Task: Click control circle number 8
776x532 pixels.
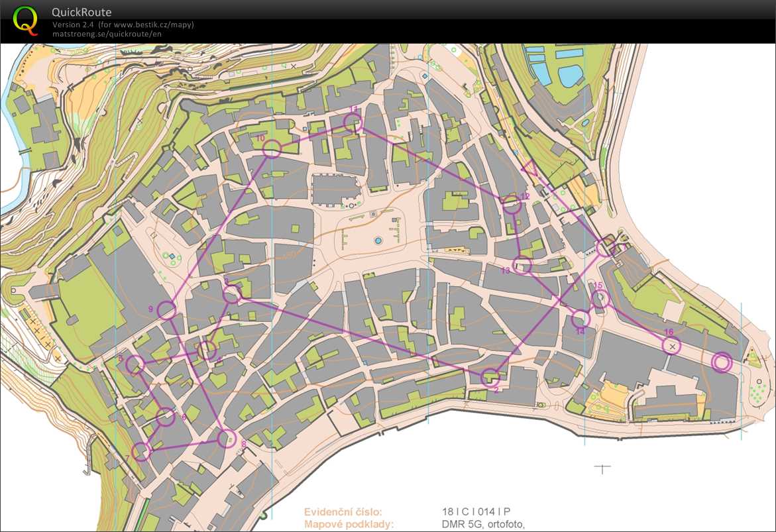Action: pyautogui.click(x=227, y=438)
